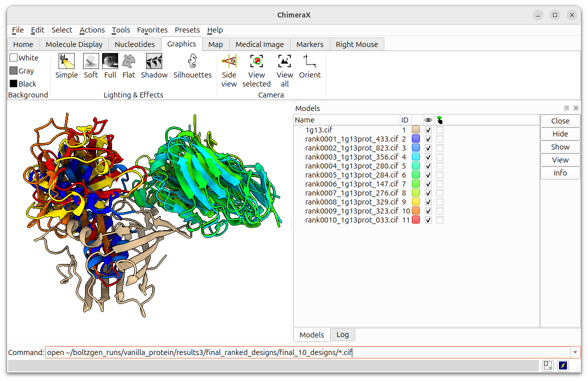The width and height of the screenshot is (588, 381).
Task: Apply the Soft lighting mode
Action: point(91,65)
